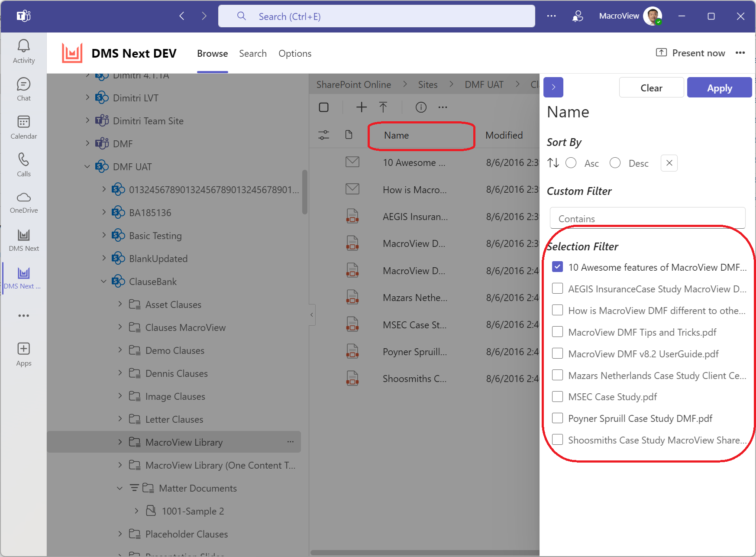This screenshot has width=756, height=557.
Task: Switch to the Options tab
Action: point(295,53)
